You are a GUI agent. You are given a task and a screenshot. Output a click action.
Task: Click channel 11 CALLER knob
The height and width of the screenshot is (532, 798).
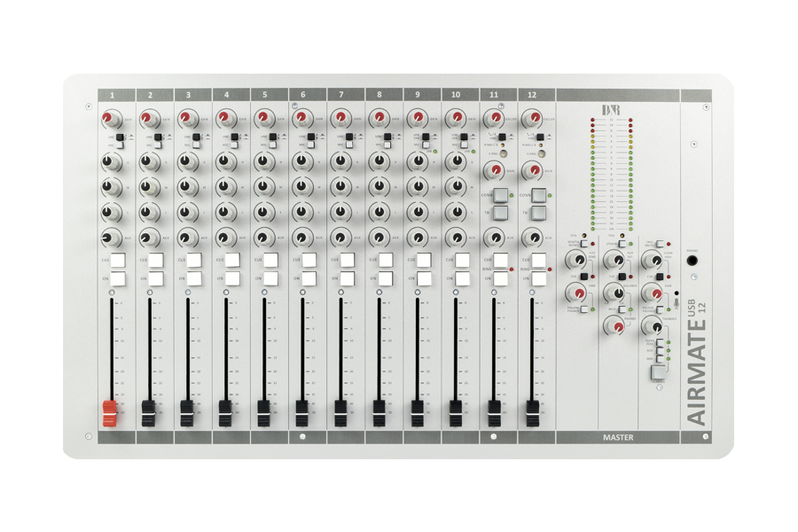pyautogui.click(x=493, y=118)
